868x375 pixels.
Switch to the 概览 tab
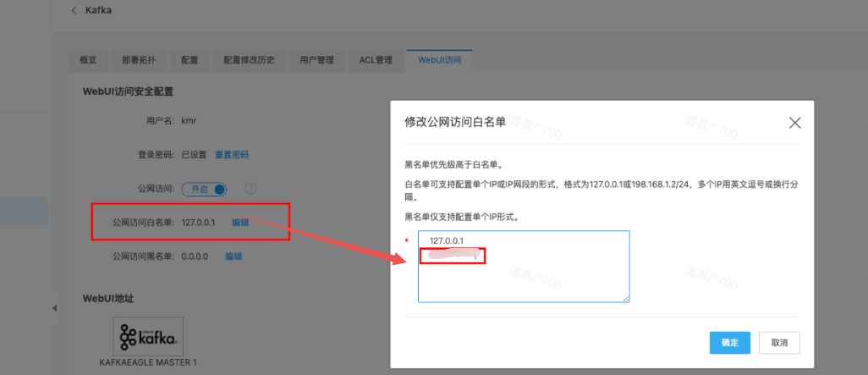tap(88, 60)
